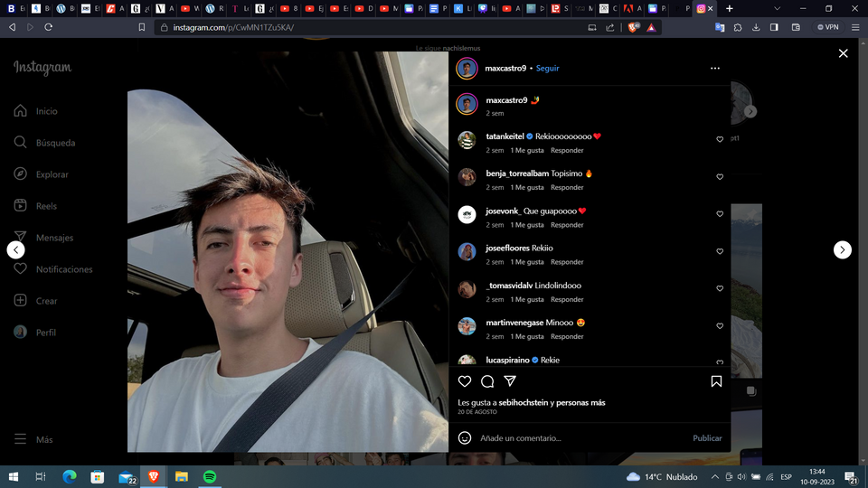Reply to benja_torrealbam's comment

click(567, 187)
